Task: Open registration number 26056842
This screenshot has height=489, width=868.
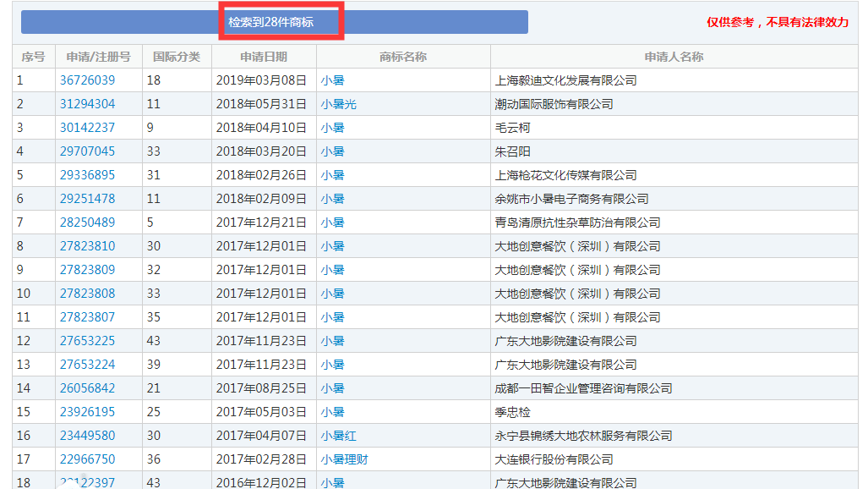Action: 87,388
